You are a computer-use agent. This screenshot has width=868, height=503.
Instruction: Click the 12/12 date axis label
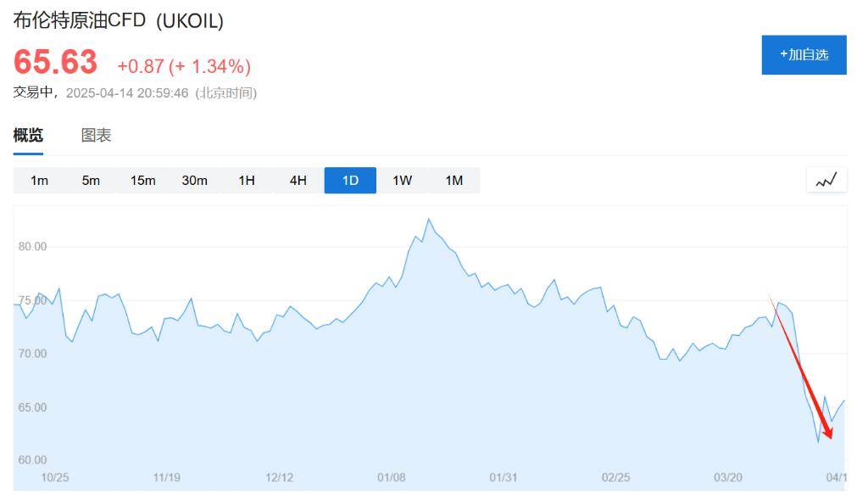279,478
